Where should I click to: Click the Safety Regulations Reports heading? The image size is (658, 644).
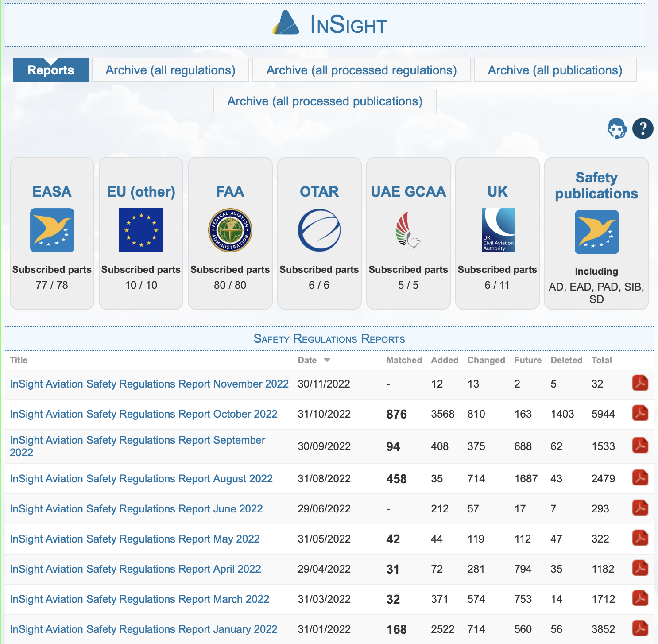click(329, 339)
